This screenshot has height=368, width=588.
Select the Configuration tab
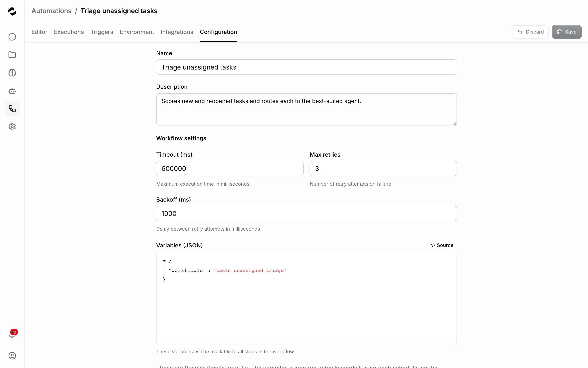coord(218,32)
